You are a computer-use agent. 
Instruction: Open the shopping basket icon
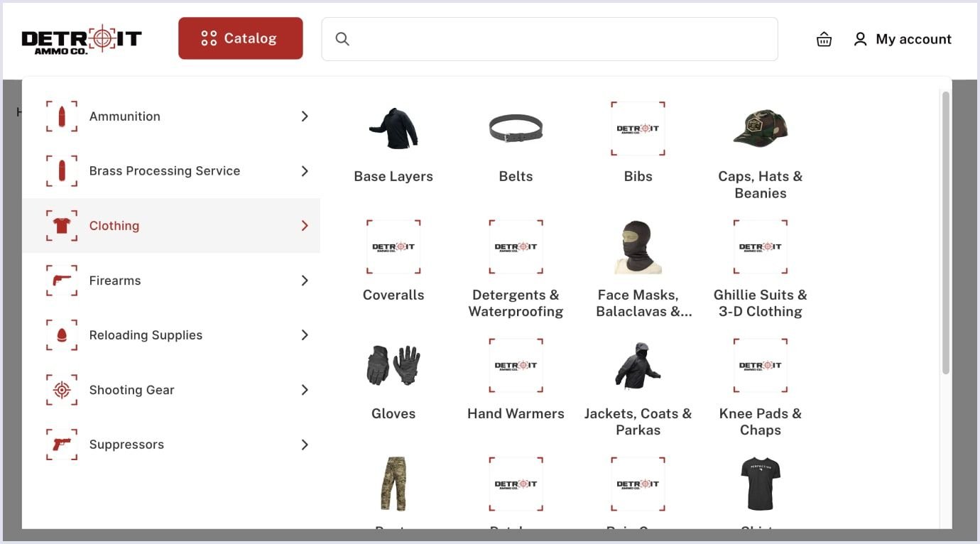[x=824, y=39]
